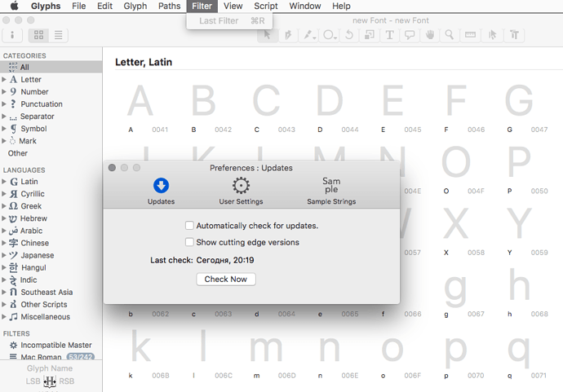Select glyph k cell in font view
This screenshot has width=563, height=392.
[x=148, y=353]
